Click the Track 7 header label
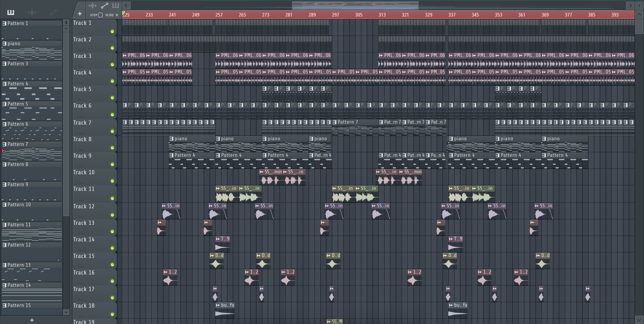This screenshot has height=324, width=644. (x=82, y=123)
